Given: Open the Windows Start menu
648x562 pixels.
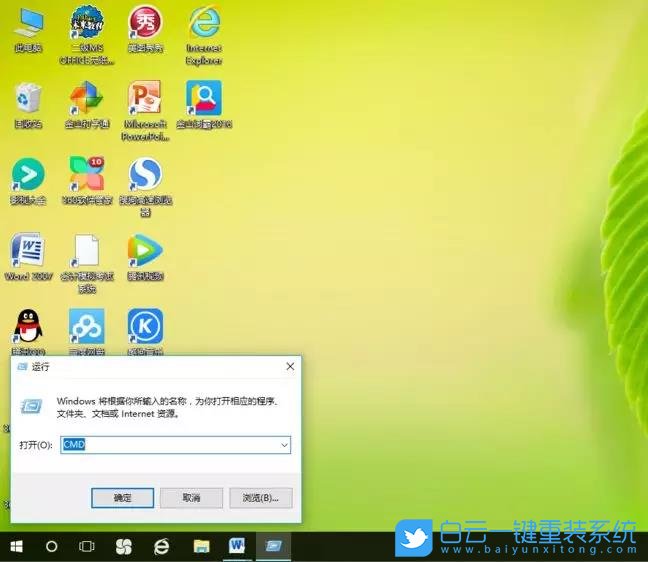Looking at the screenshot, I should click(17, 546).
